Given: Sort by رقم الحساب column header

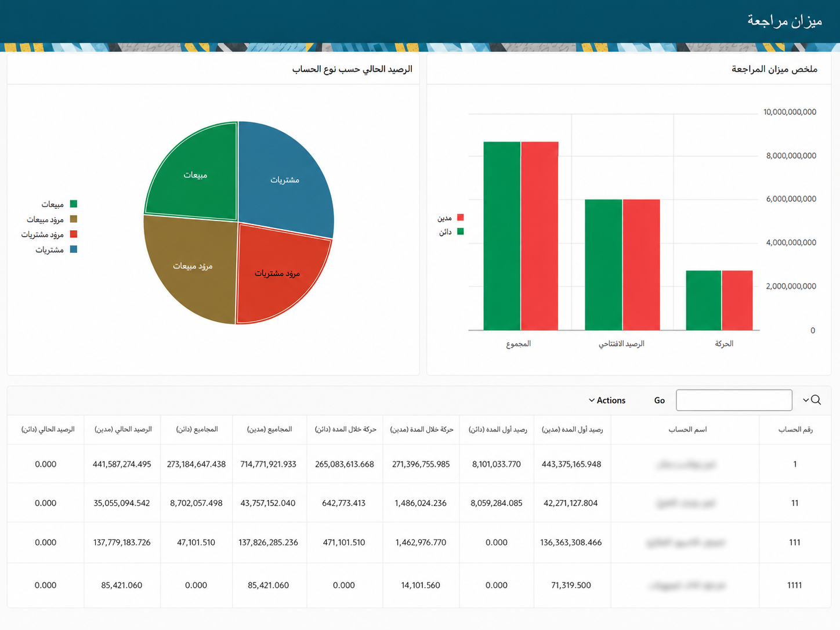Looking at the screenshot, I should coord(795,429).
